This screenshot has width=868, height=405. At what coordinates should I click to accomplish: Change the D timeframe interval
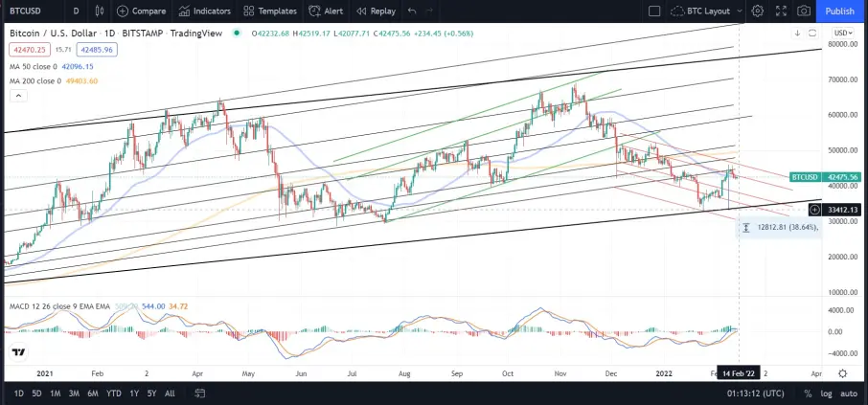pyautogui.click(x=76, y=11)
